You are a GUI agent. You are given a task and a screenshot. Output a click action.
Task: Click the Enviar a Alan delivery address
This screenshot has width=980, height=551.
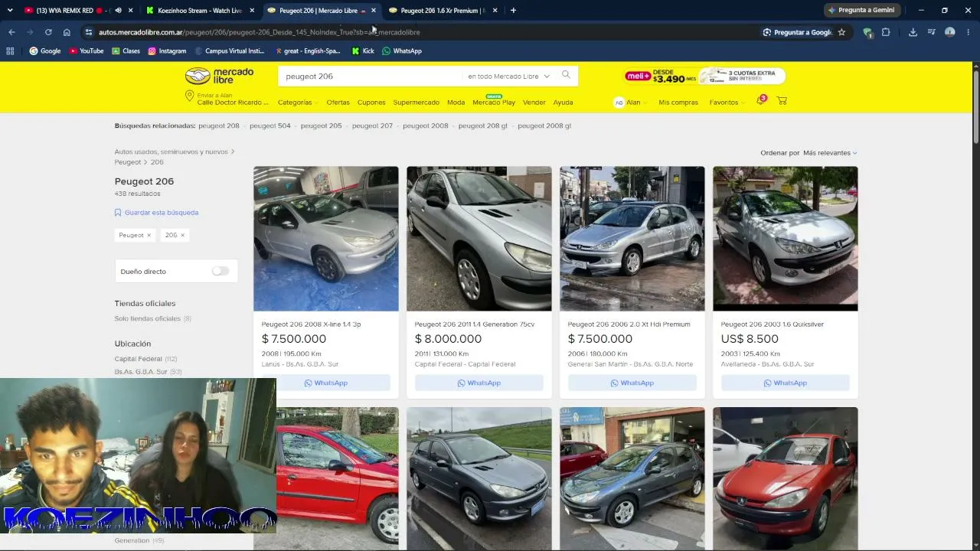(x=227, y=99)
